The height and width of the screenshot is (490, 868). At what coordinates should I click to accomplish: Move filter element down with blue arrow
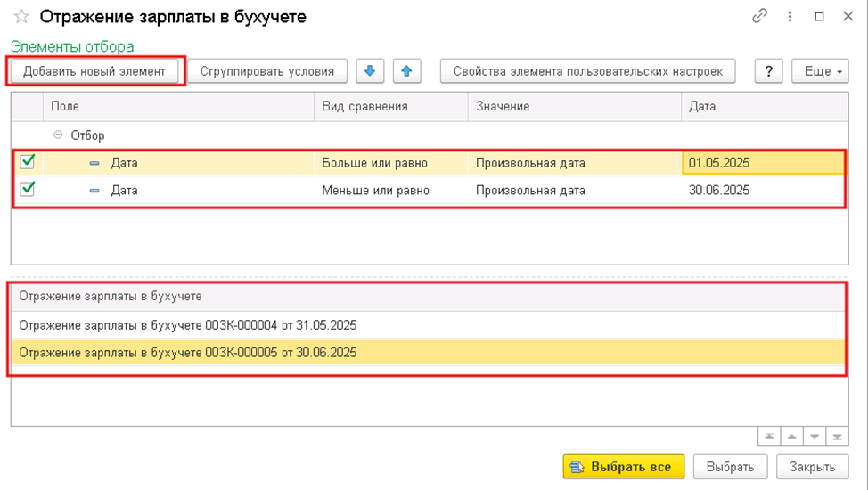click(369, 71)
